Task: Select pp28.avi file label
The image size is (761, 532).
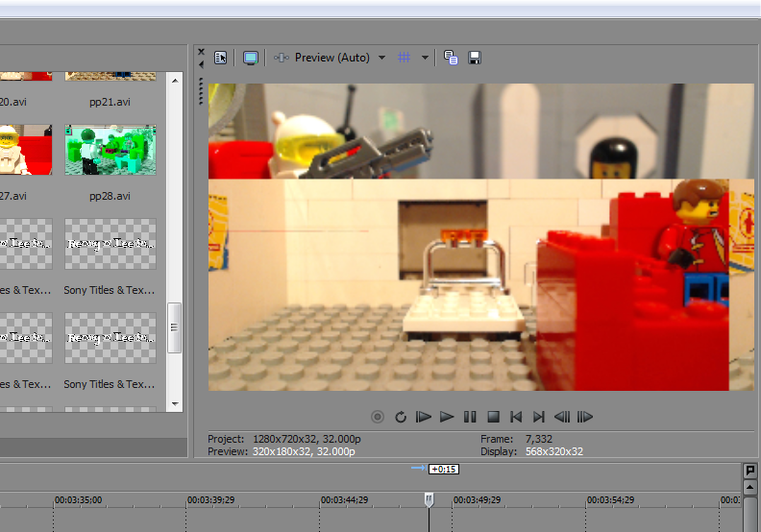Action: [x=110, y=197]
